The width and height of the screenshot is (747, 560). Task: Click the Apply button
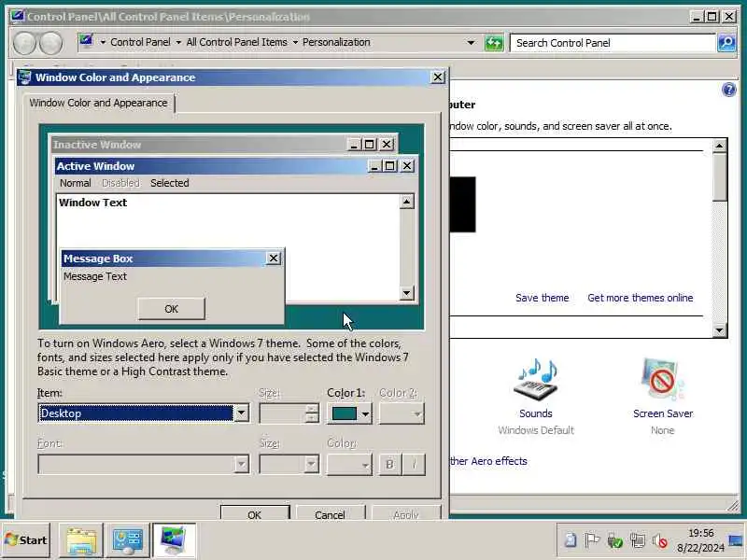pyautogui.click(x=406, y=512)
